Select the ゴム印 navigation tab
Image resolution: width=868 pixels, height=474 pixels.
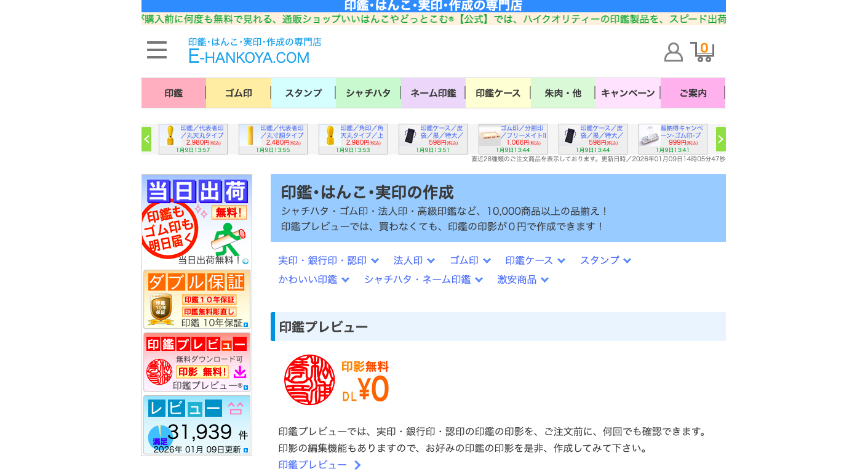238,93
